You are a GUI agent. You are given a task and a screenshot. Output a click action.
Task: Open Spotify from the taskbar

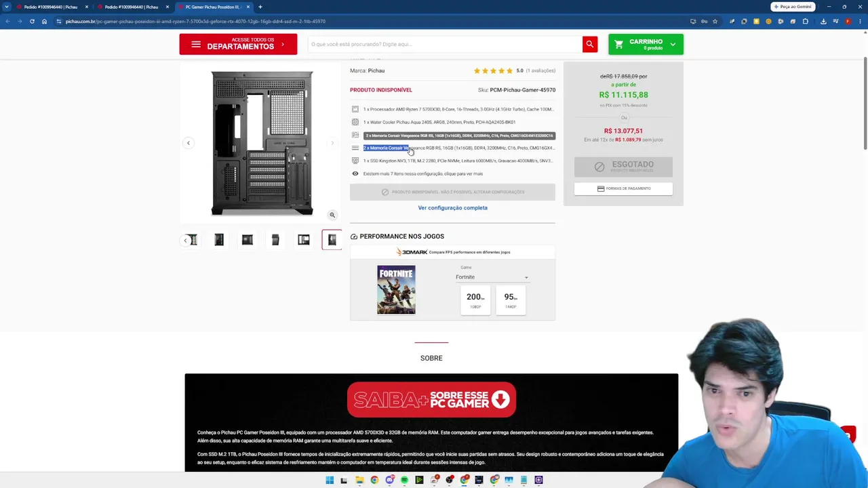(404, 480)
